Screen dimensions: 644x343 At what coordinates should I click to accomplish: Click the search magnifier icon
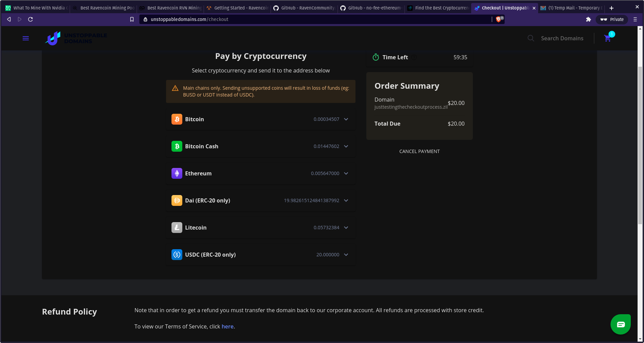[531, 38]
